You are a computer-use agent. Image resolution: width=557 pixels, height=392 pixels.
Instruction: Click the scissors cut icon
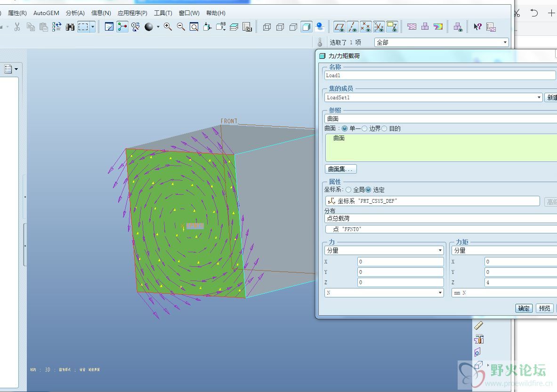17,27
